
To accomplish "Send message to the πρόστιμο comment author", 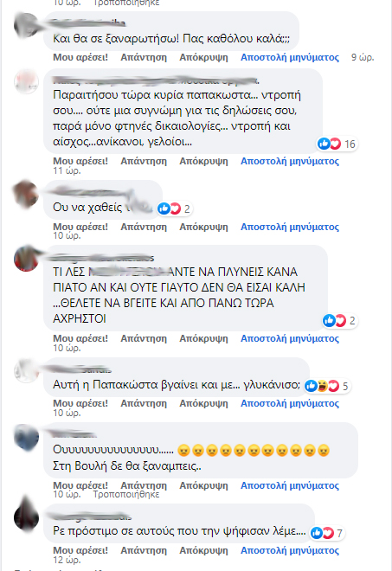I will tap(290, 550).
